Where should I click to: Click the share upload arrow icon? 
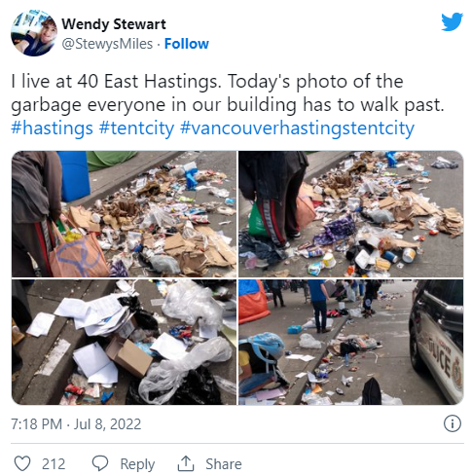click(186, 463)
